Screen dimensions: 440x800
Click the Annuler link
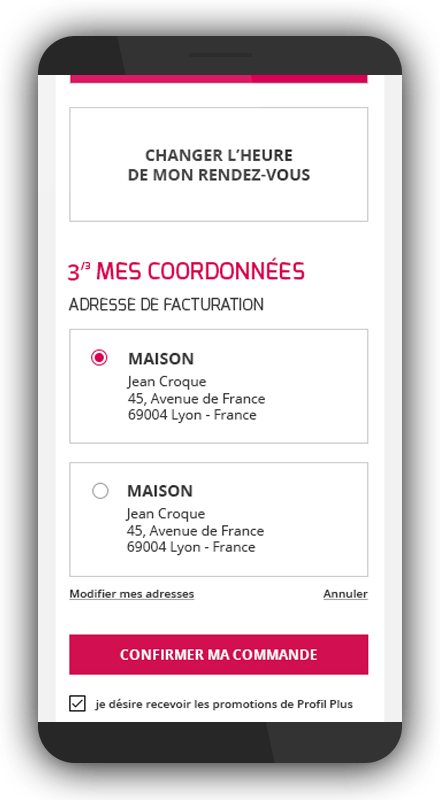[346, 594]
